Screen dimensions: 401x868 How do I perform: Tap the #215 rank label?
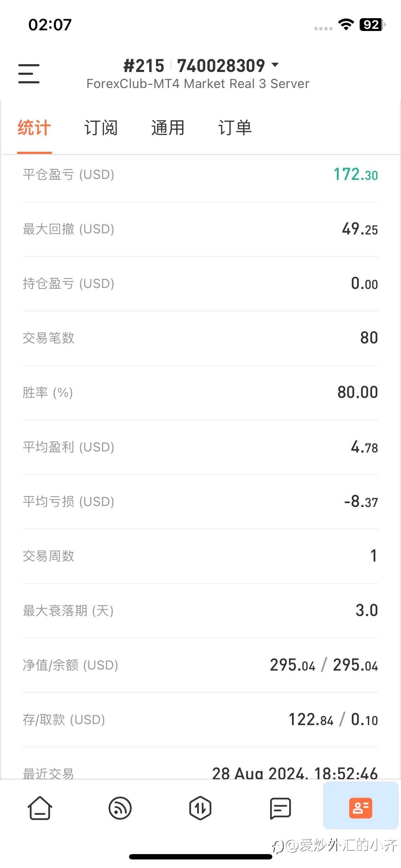pyautogui.click(x=144, y=66)
